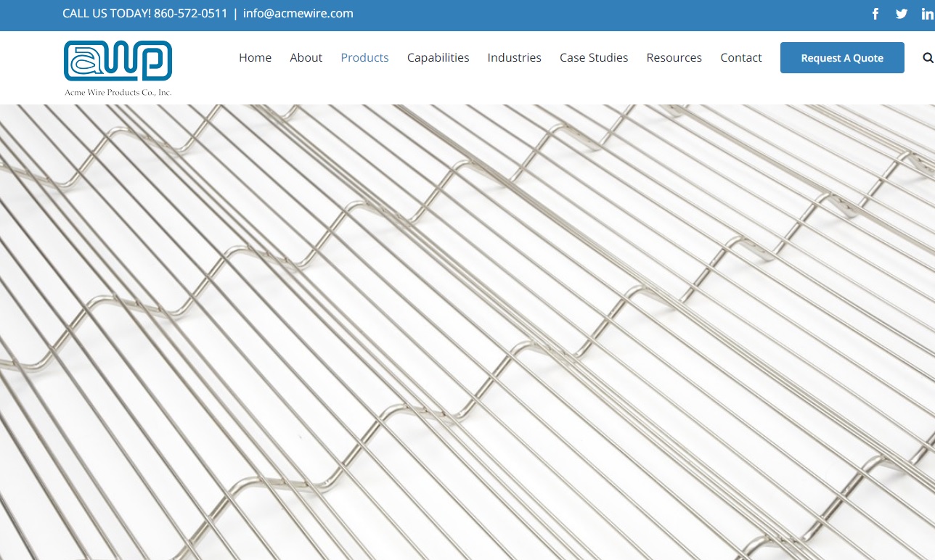Go to the Contact page
The image size is (935, 560).
coord(740,57)
